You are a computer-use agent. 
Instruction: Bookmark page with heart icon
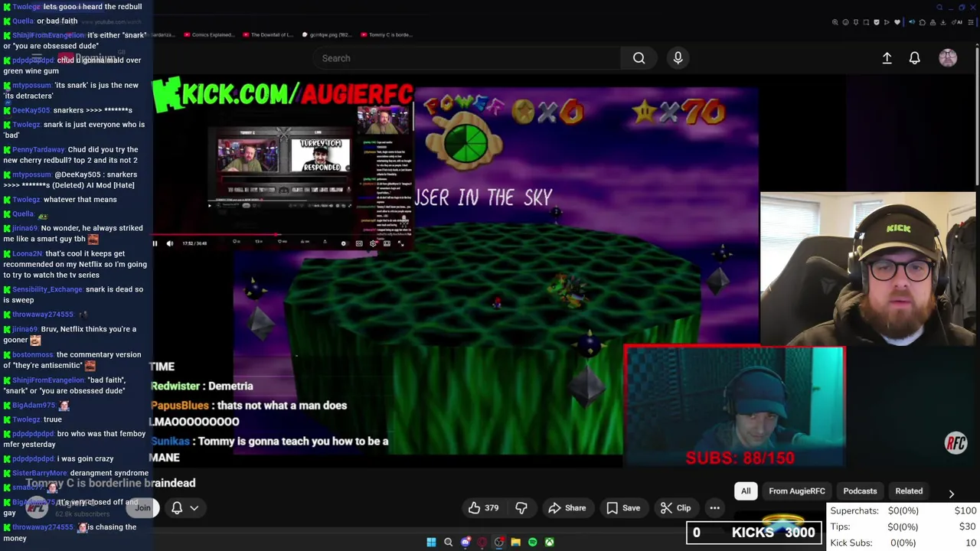point(897,22)
